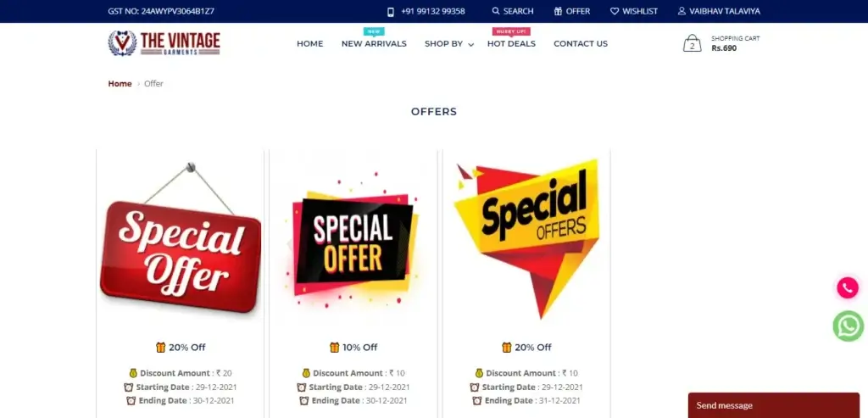The image size is (868, 418).
Task: Expand the Shop By dropdown chevron
Action: [471, 44]
